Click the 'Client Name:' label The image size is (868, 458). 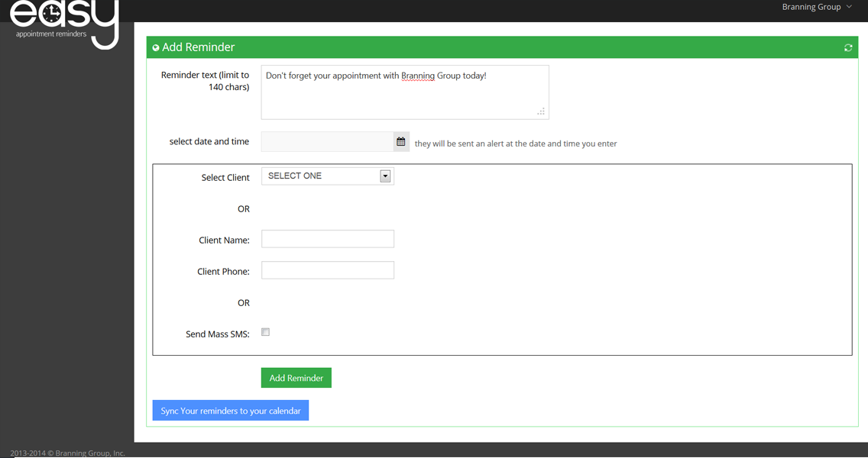pyautogui.click(x=224, y=240)
